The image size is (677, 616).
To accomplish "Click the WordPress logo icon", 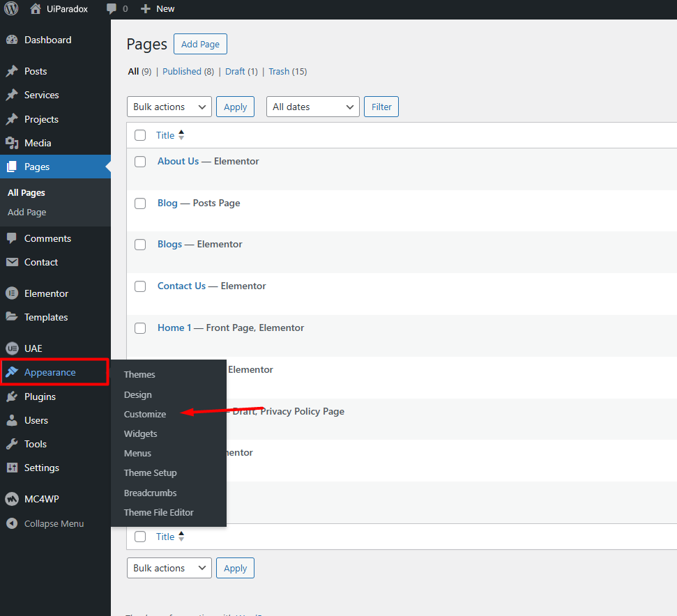I will 11,9.
